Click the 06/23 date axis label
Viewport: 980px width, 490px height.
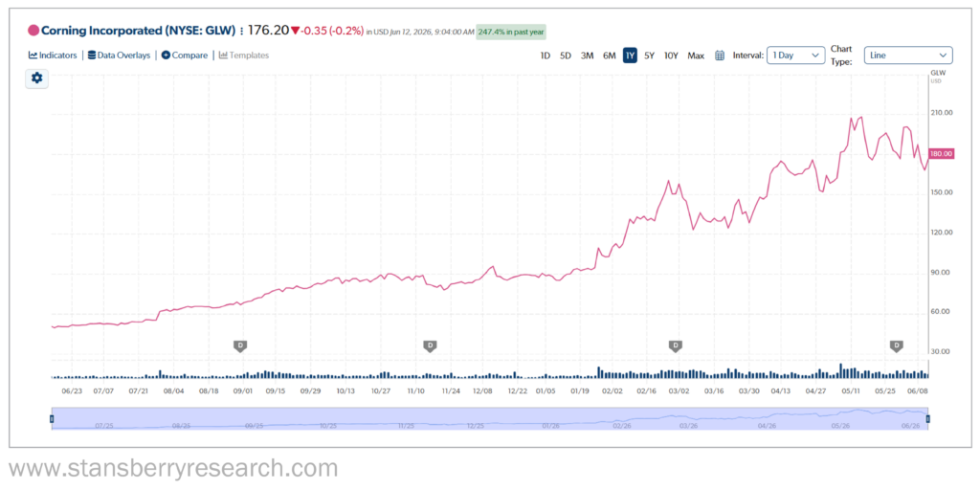click(x=72, y=390)
